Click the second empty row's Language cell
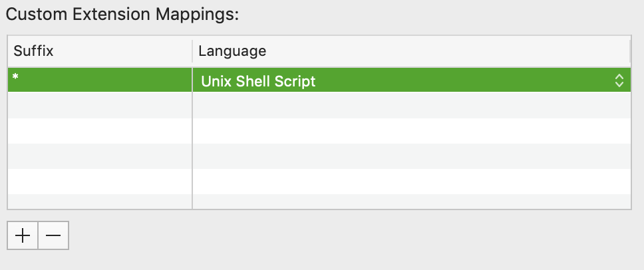The width and height of the screenshot is (644, 270). tap(411, 130)
